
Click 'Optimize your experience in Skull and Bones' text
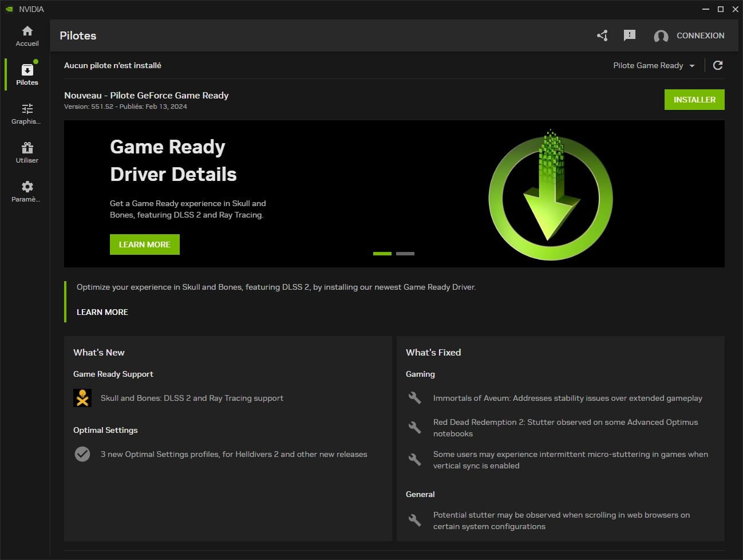(276, 287)
